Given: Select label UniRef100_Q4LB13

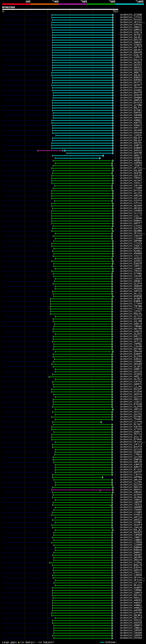Looking at the screenshot, I should click(131, 75).
